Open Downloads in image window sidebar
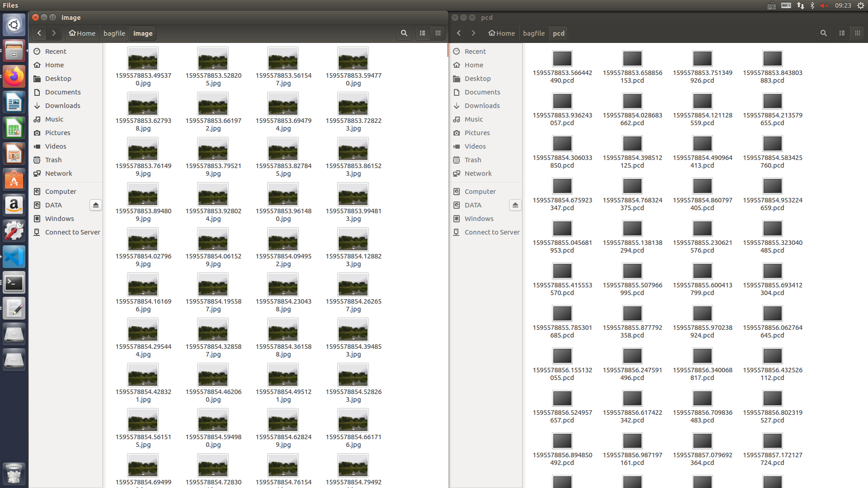 [x=62, y=105]
